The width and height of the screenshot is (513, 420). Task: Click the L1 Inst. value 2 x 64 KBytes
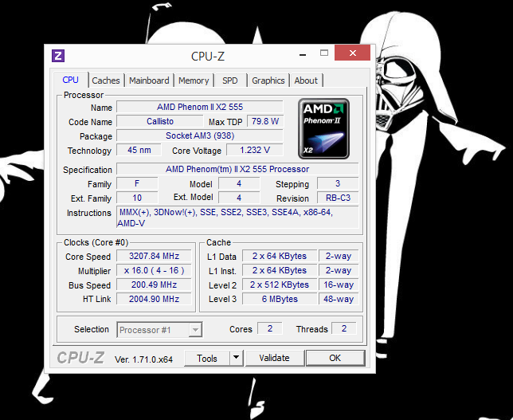(280, 270)
